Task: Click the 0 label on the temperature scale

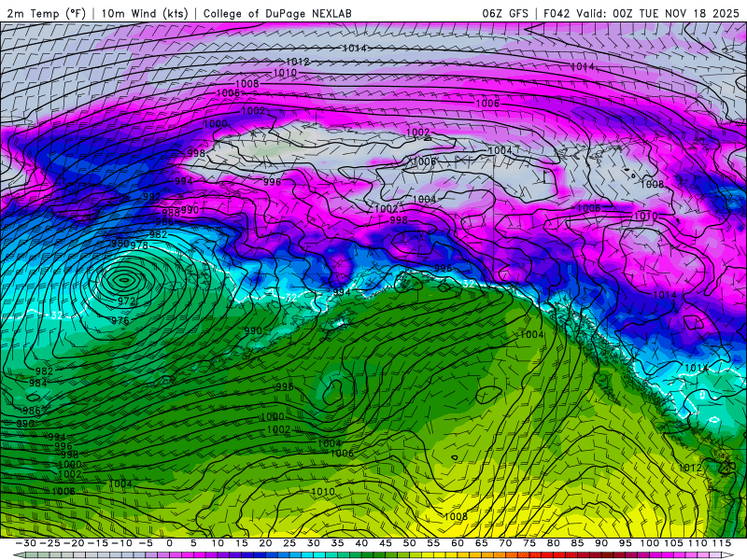Action: coord(170,543)
